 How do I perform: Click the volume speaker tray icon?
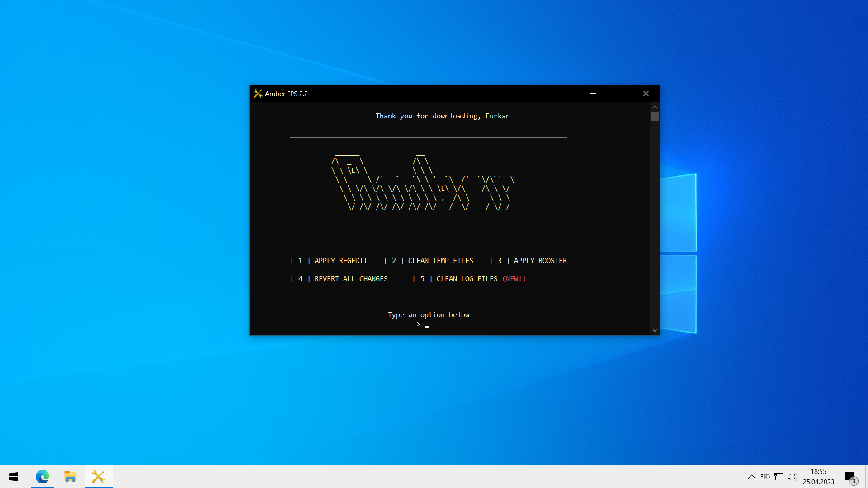pyautogui.click(x=792, y=477)
